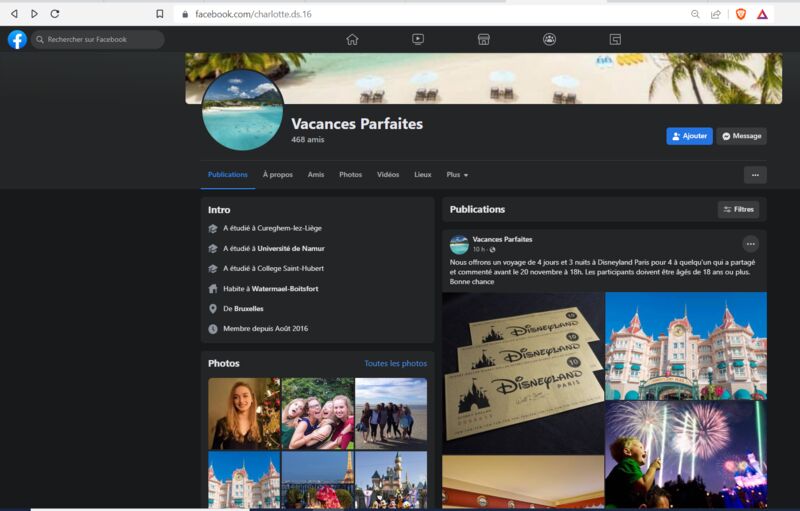Viewport: 800px width, 511px height.
Task: Click the 10 h post timestamp
Action: coord(478,249)
